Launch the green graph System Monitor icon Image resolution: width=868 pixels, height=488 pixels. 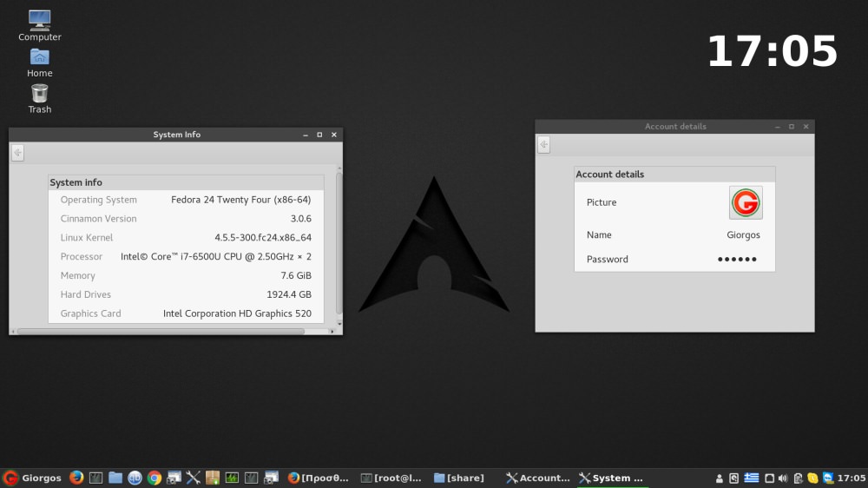point(232,478)
